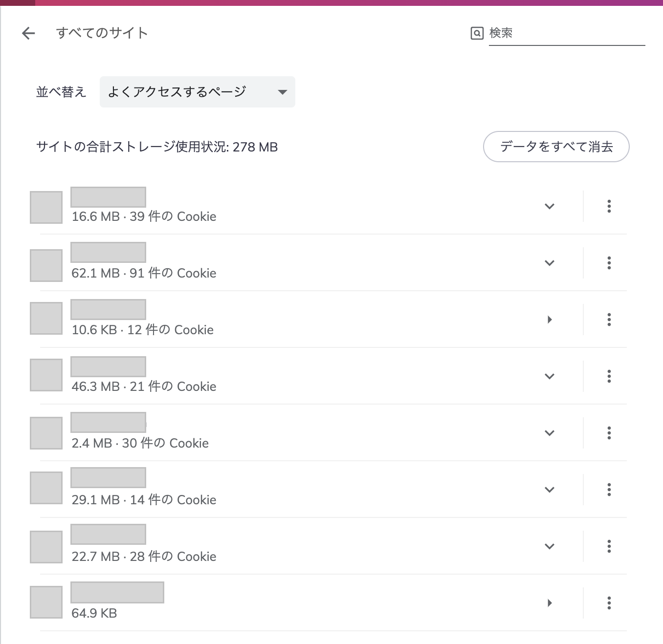
Task: Open three-dot menu for 10.6 KB site
Action: click(x=609, y=320)
